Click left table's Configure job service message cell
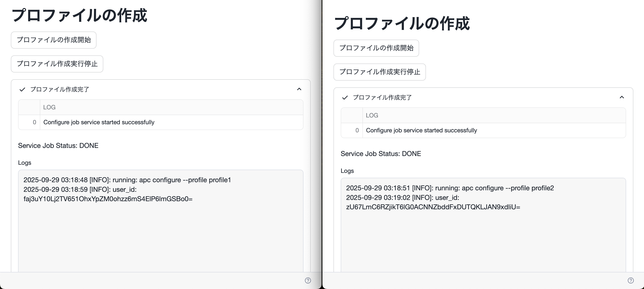Viewport: 644px width, 289px height. [99, 122]
